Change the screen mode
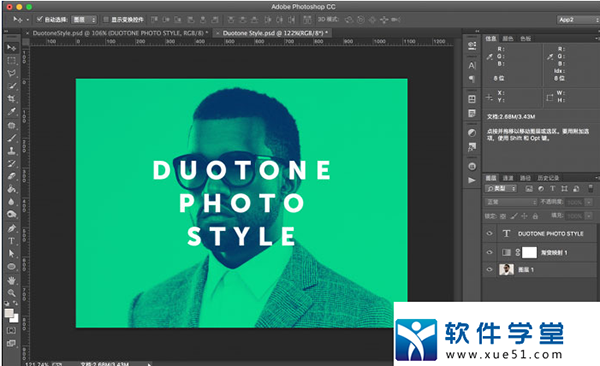This screenshot has width=600, height=366. [x=11, y=343]
